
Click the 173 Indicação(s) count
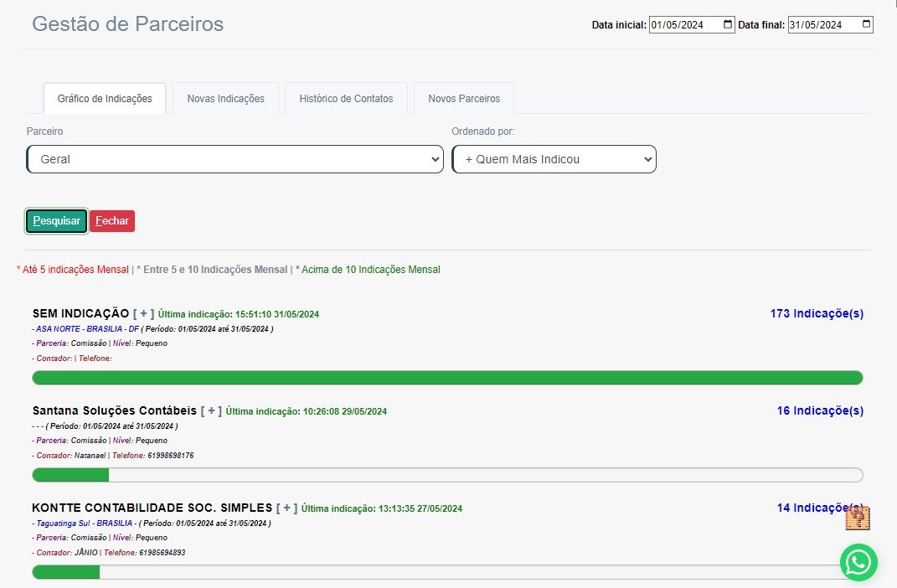816,313
